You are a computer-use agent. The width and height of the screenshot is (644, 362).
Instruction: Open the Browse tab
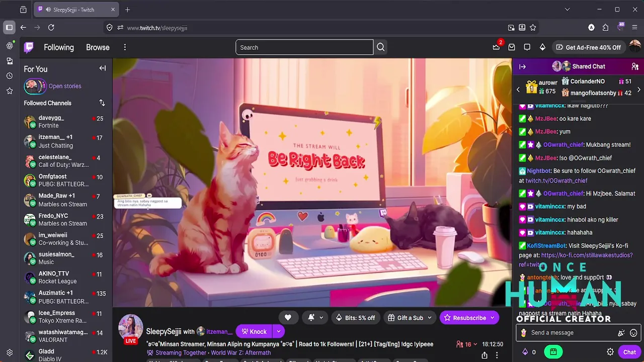(98, 47)
